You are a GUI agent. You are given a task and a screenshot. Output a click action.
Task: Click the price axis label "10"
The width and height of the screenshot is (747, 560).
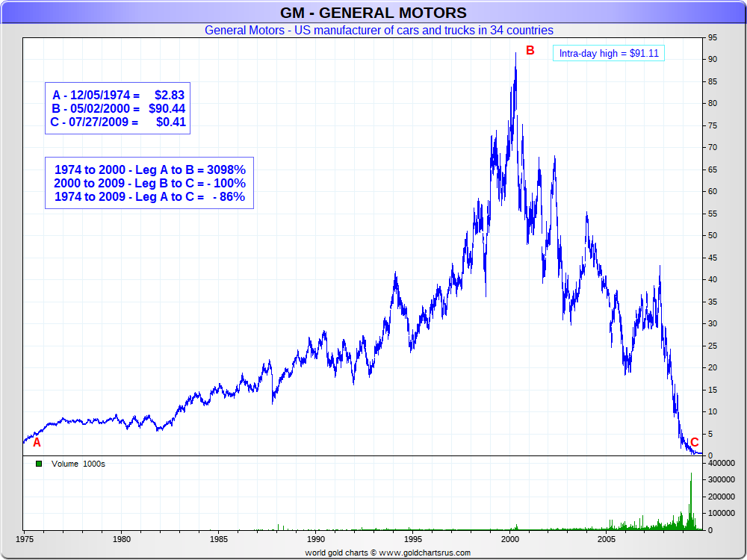pos(713,412)
